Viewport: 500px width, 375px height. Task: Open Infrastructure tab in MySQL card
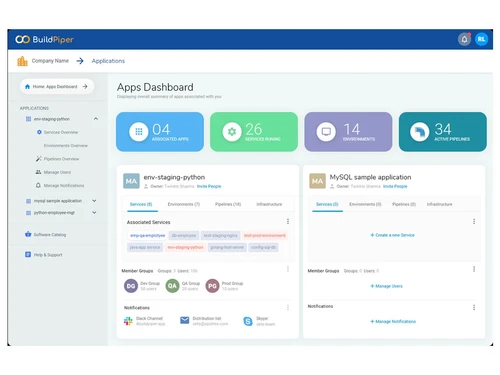click(439, 204)
